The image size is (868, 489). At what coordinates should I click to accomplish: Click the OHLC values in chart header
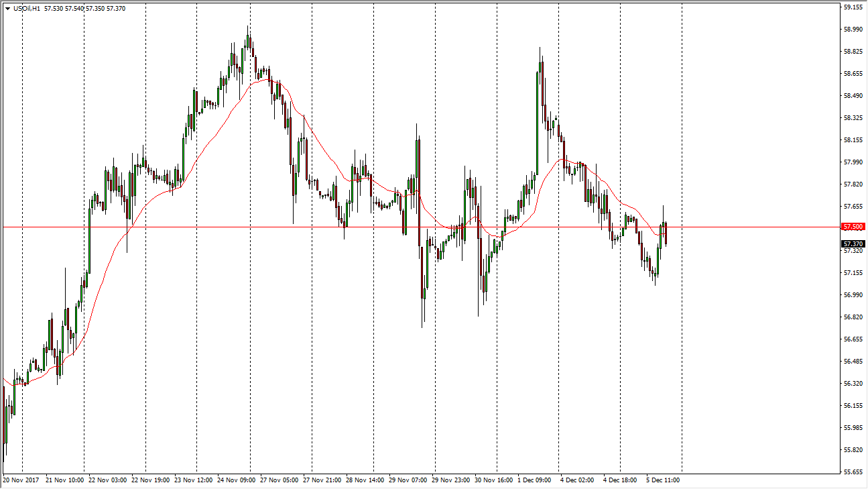(84, 9)
